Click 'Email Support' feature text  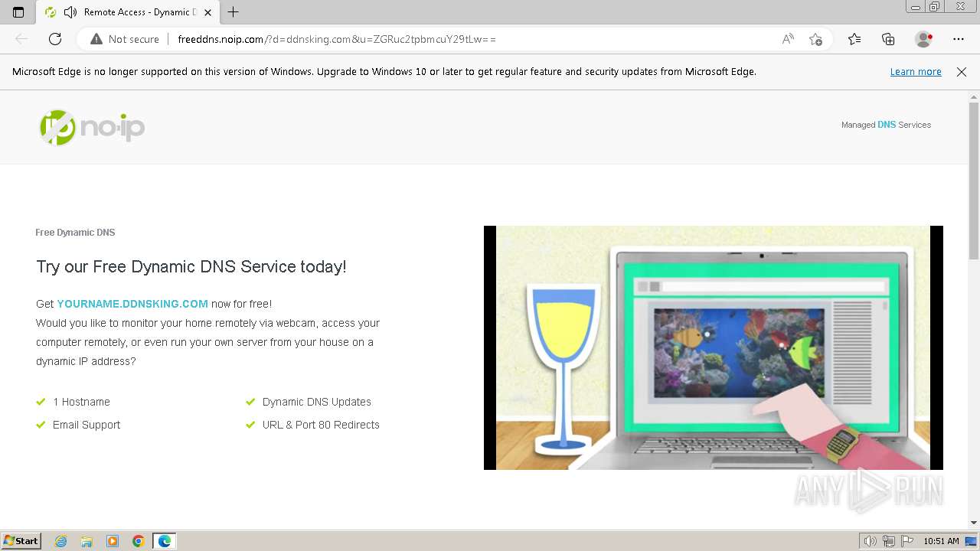click(x=87, y=425)
